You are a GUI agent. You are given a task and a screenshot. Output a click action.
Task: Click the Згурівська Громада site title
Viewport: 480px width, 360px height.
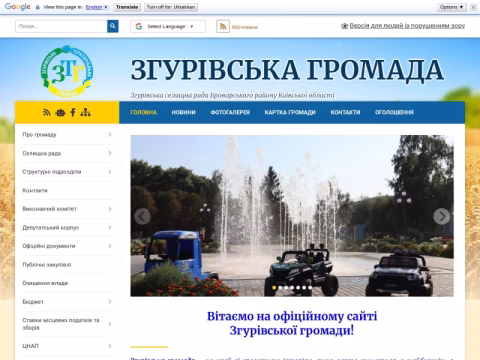287,70
